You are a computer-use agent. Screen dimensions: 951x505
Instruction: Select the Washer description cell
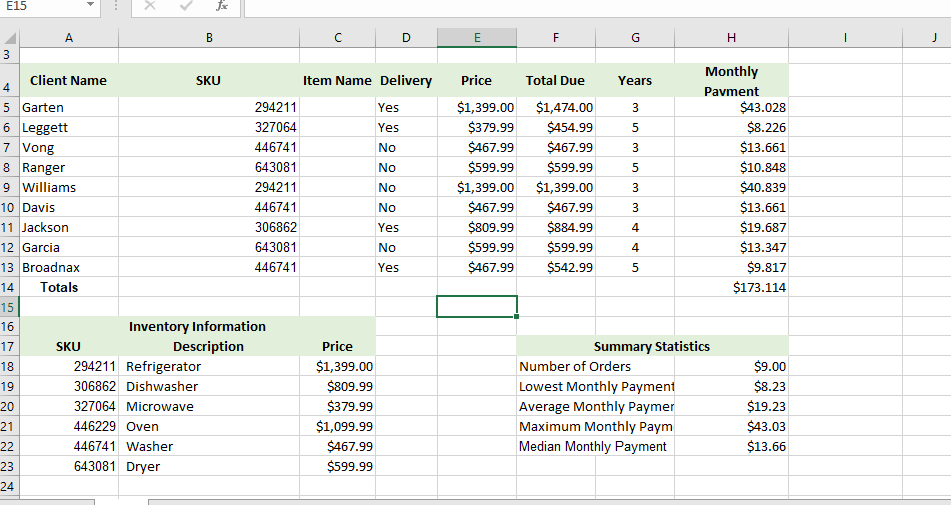click(209, 447)
